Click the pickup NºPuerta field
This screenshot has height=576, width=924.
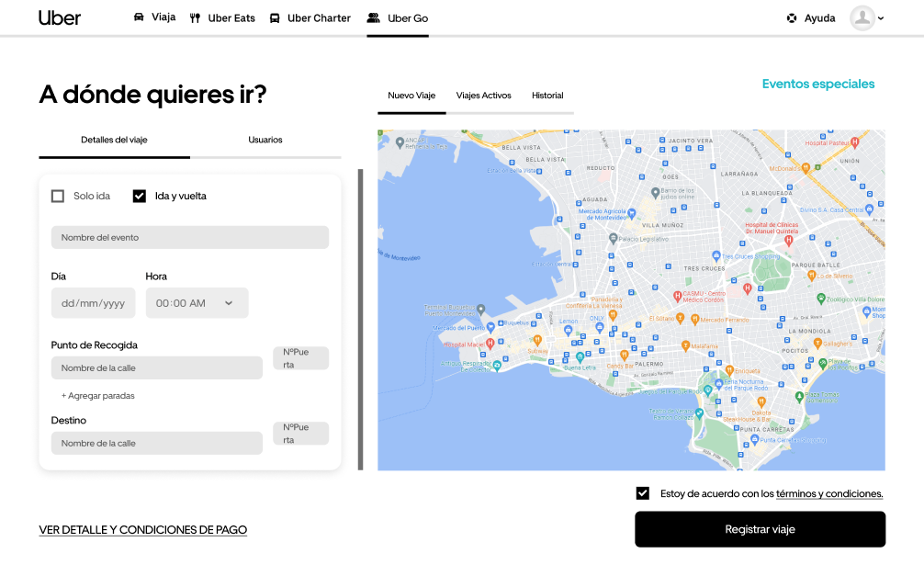tap(300, 358)
